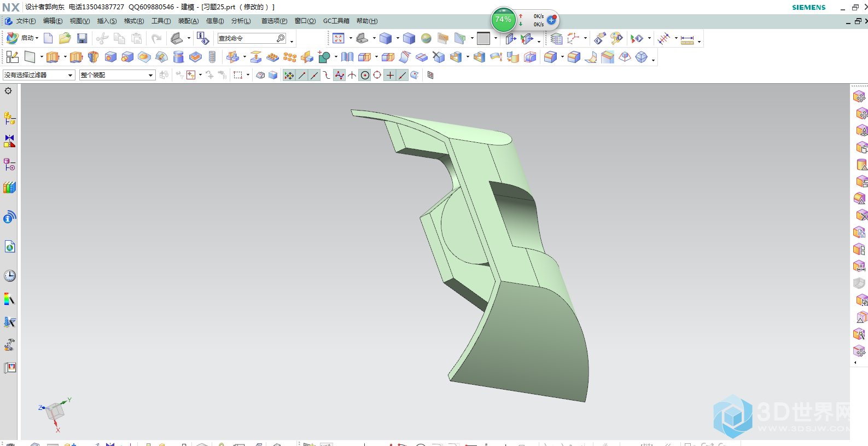The height and width of the screenshot is (446, 868).
Task: Open a file with the folder icon
Action: click(x=65, y=38)
